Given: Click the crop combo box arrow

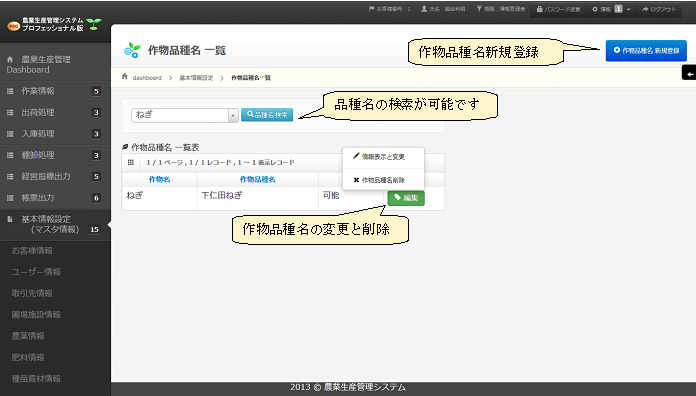Looking at the screenshot, I should click(233, 115).
